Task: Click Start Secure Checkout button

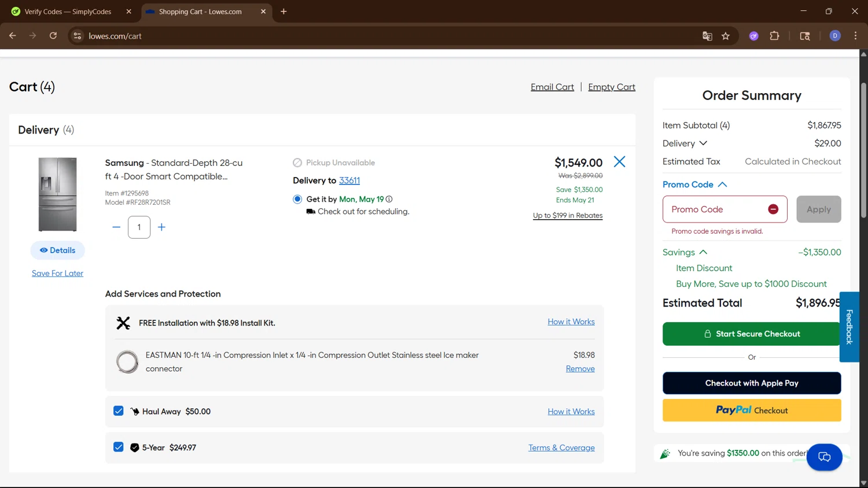Action: click(751, 334)
